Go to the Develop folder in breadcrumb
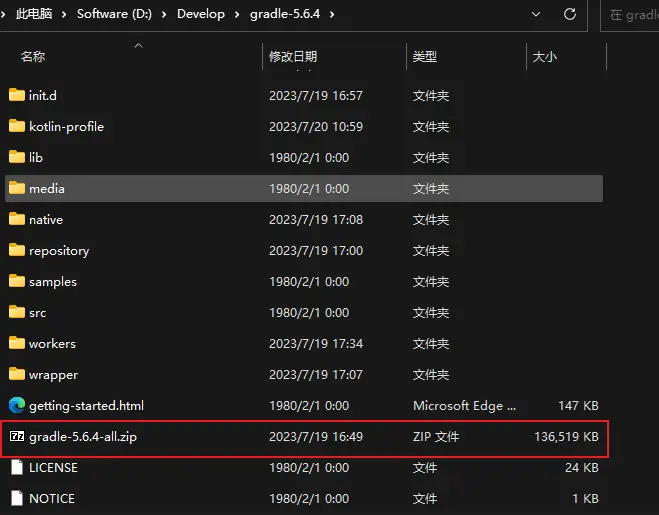Image resolution: width=659 pixels, height=515 pixels. pyautogui.click(x=200, y=15)
